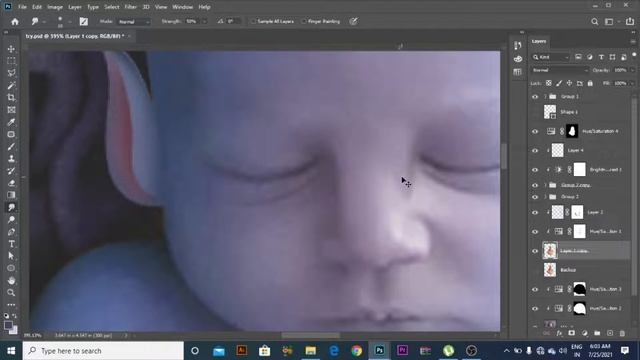Open the layer blend mode dropdown
Screen dimensions: 640x360
point(560,70)
